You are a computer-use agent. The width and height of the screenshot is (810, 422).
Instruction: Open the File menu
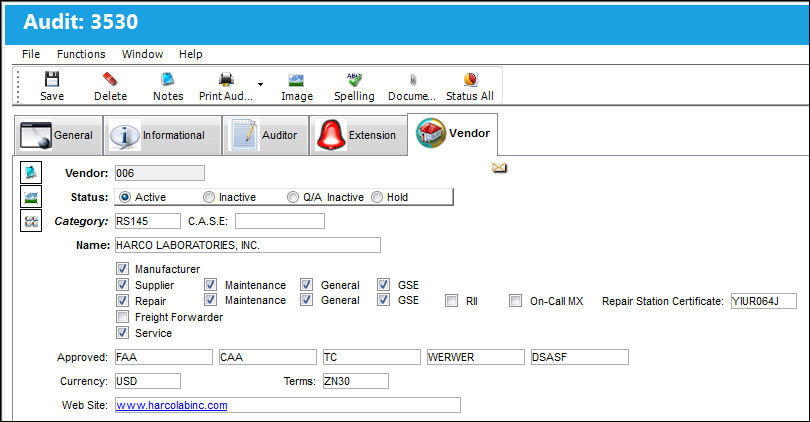click(31, 54)
